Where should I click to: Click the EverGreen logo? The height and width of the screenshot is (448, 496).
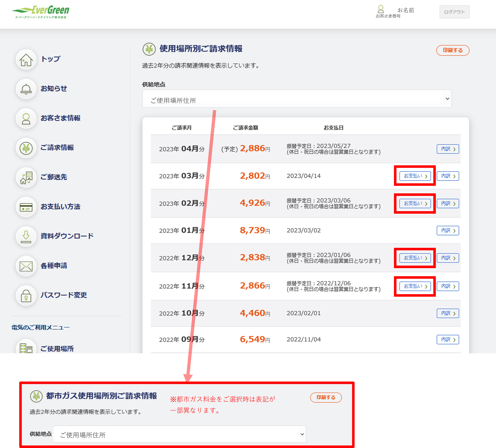pyautogui.click(x=41, y=12)
